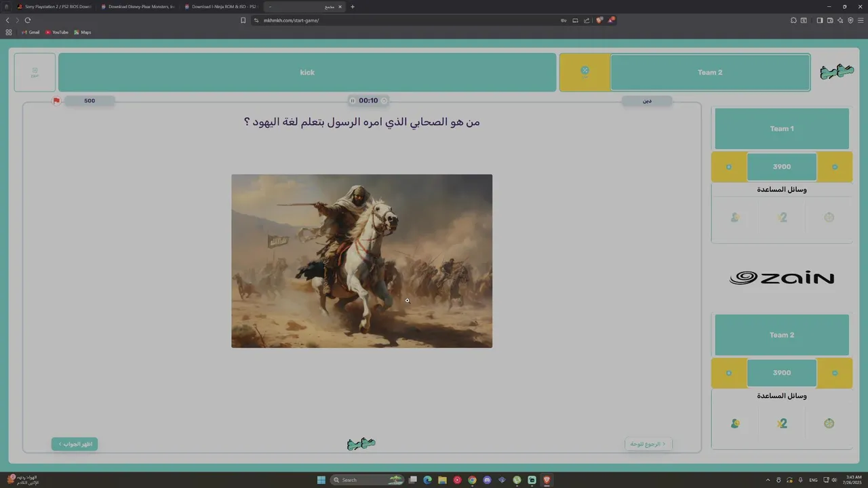Click the 'kick' game title banner
The height and width of the screenshot is (488, 868).
tap(307, 73)
